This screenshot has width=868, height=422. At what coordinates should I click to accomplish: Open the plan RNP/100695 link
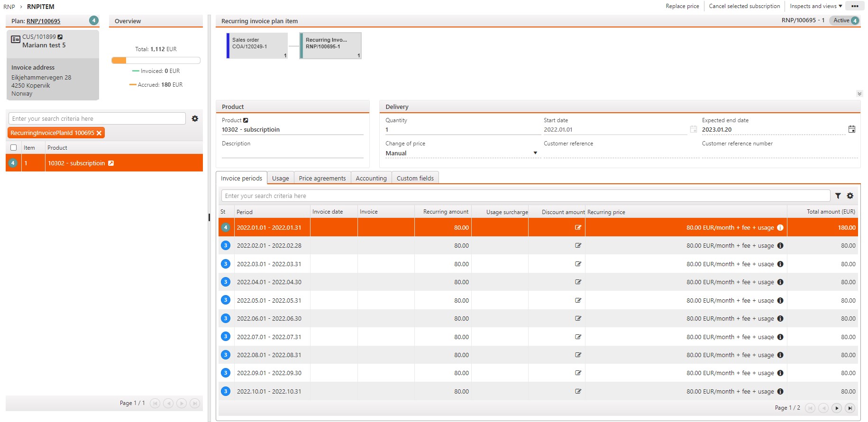coord(43,21)
